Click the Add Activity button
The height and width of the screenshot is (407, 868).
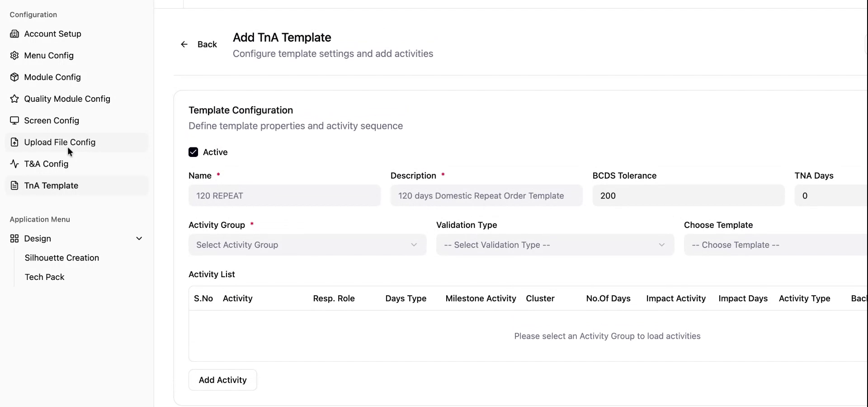click(x=222, y=380)
